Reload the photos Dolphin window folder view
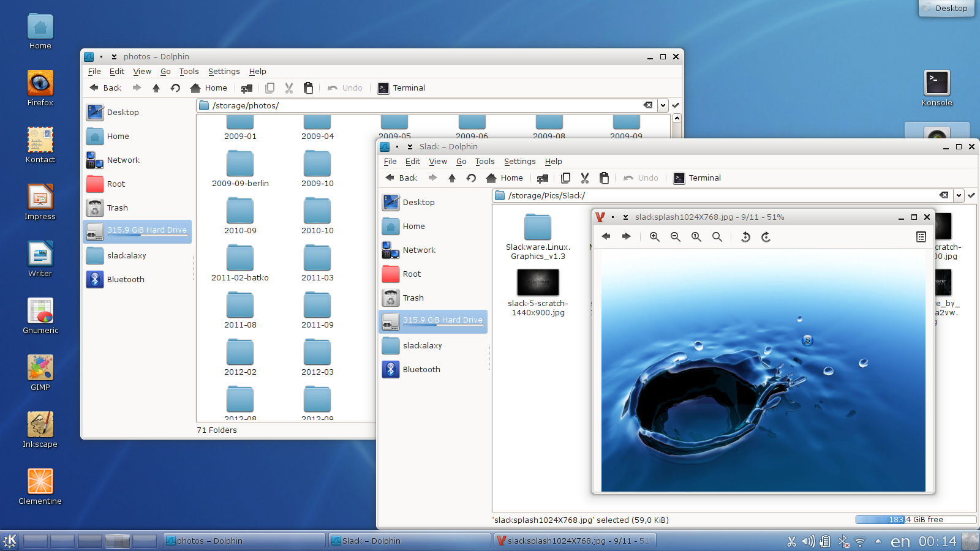 175,88
